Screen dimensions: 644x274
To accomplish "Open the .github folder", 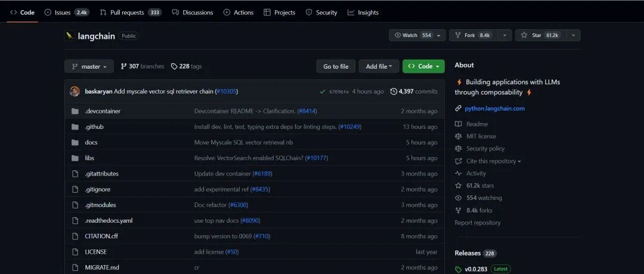I will (94, 127).
